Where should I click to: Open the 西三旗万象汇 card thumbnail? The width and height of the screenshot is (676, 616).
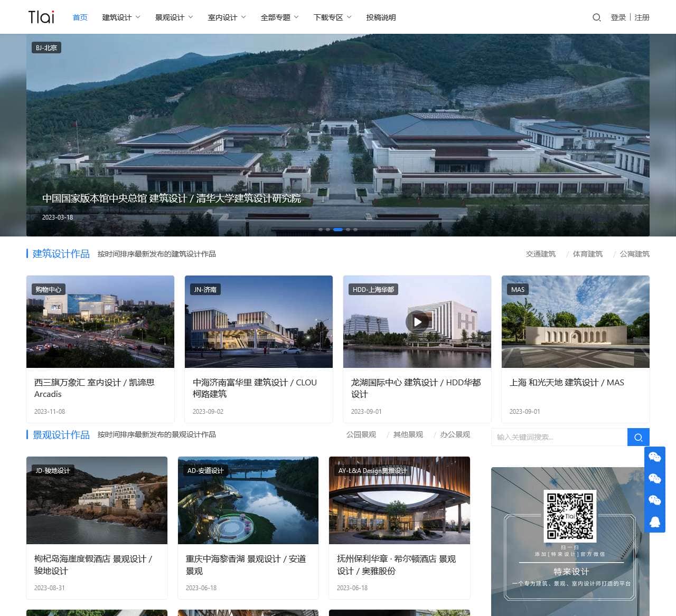tap(100, 321)
